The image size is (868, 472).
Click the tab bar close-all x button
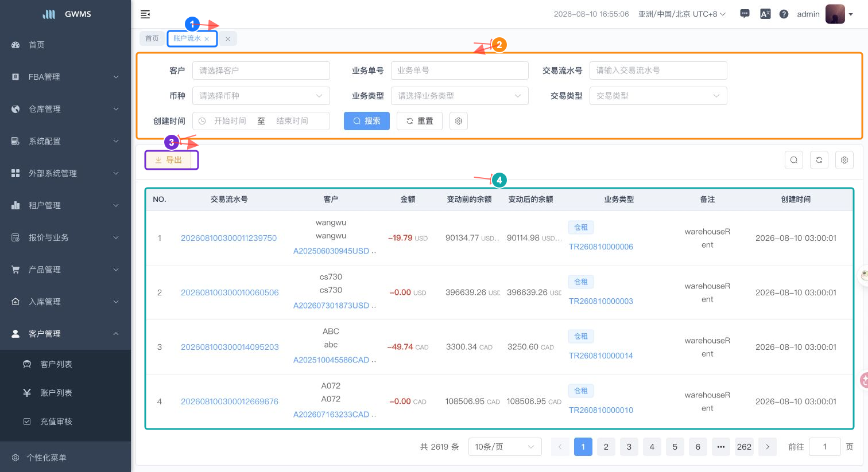point(228,39)
